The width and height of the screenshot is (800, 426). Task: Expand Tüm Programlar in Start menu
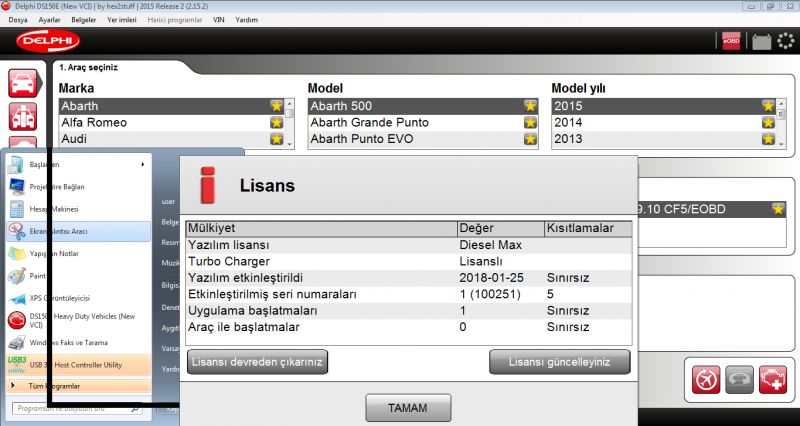(x=79, y=386)
